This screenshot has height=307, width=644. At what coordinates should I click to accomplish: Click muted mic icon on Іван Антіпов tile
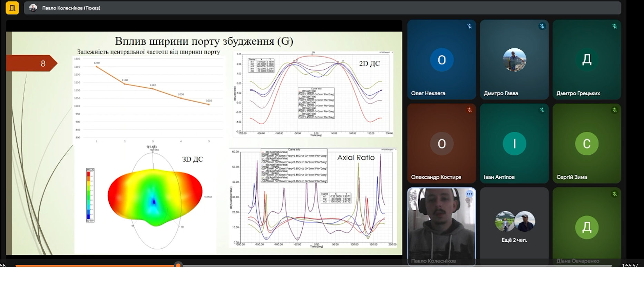(x=542, y=110)
